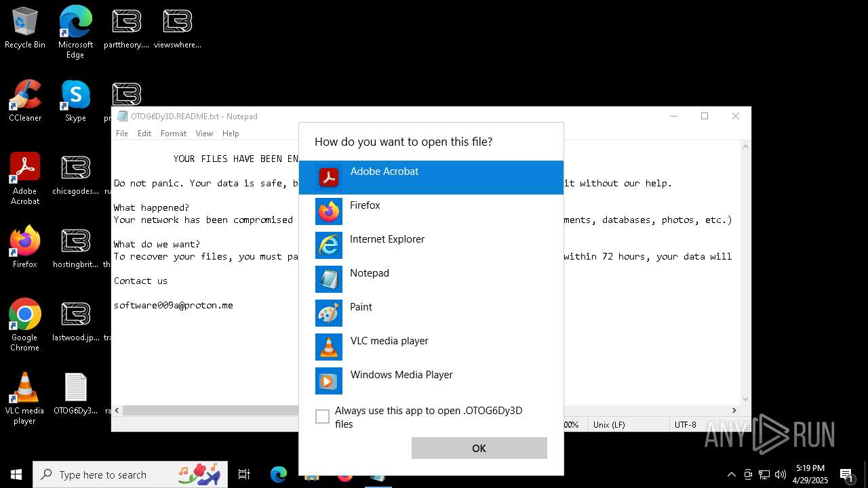The width and height of the screenshot is (868, 488).
Task: Enable Always use this app checkbox
Action: [x=323, y=417]
